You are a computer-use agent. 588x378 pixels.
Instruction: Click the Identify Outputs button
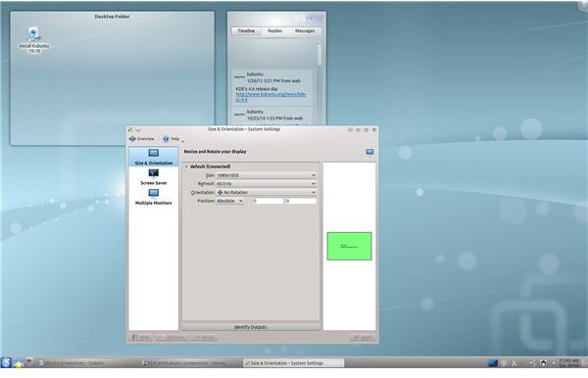[251, 327]
